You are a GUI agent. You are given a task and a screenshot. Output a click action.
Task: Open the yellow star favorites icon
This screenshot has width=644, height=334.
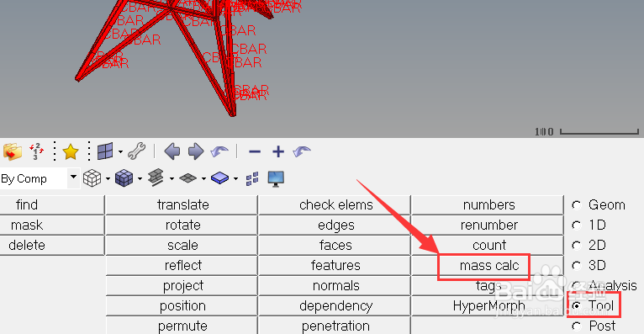pyautogui.click(x=71, y=151)
